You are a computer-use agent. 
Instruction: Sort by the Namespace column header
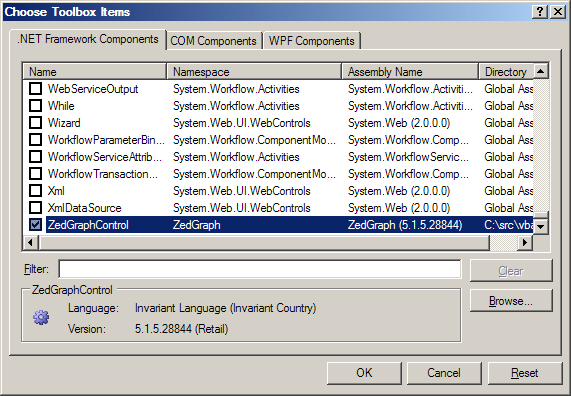(254, 72)
